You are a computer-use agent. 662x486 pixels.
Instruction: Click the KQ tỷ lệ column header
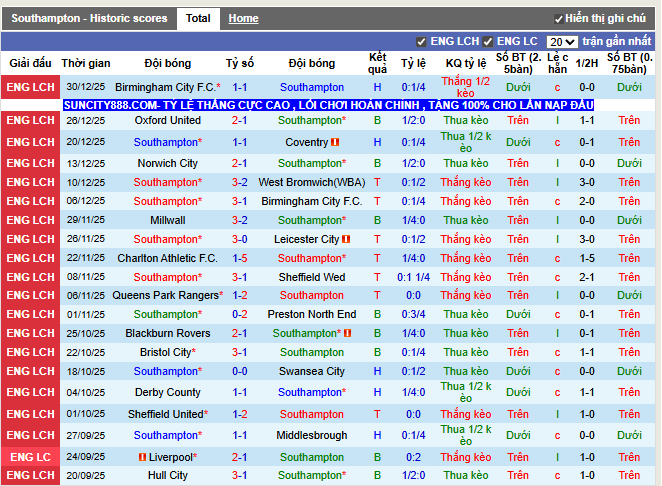click(x=466, y=63)
